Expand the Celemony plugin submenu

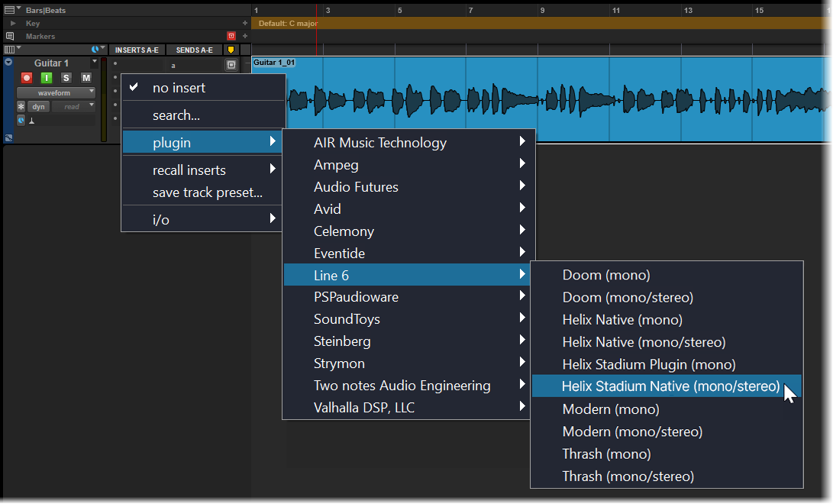point(407,231)
